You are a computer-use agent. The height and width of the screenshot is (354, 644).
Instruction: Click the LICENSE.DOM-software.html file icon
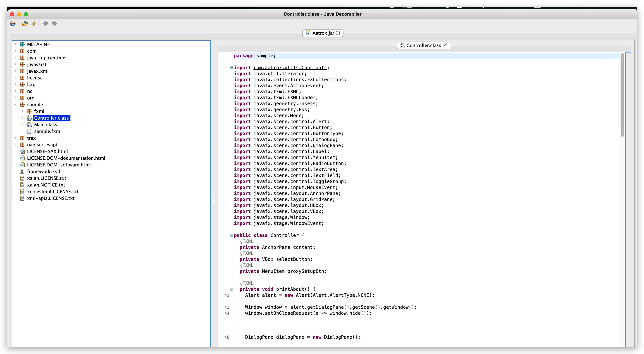pyautogui.click(x=22, y=165)
